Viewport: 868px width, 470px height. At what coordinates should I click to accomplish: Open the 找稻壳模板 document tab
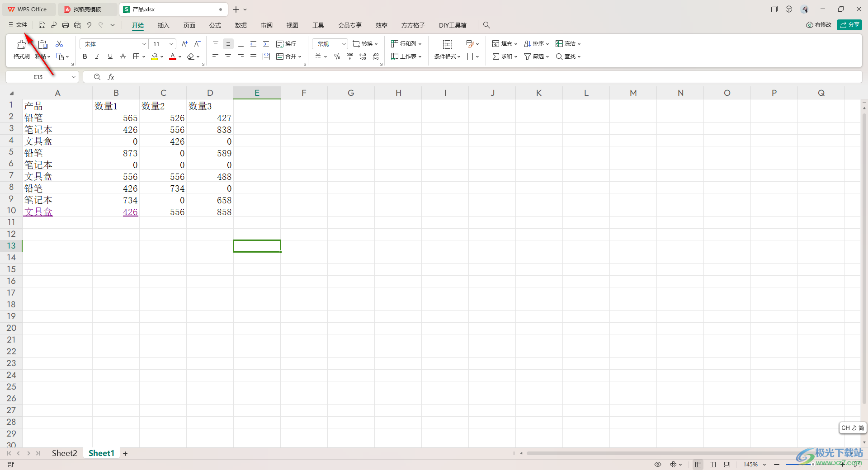87,9
